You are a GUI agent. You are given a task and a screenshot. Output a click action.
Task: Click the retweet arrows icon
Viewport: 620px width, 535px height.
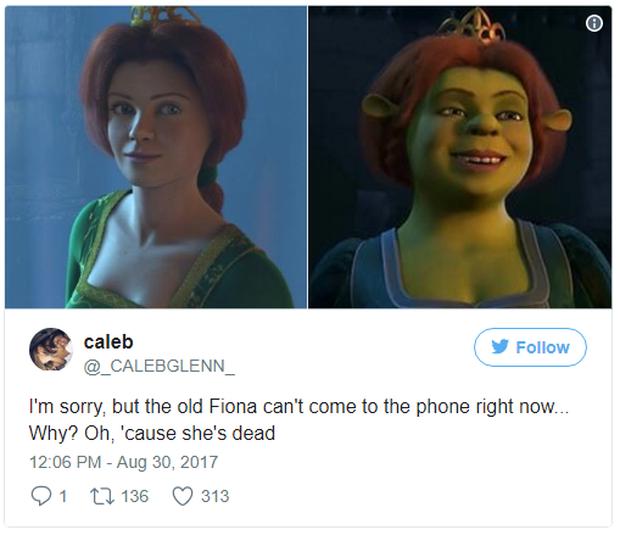point(102,496)
